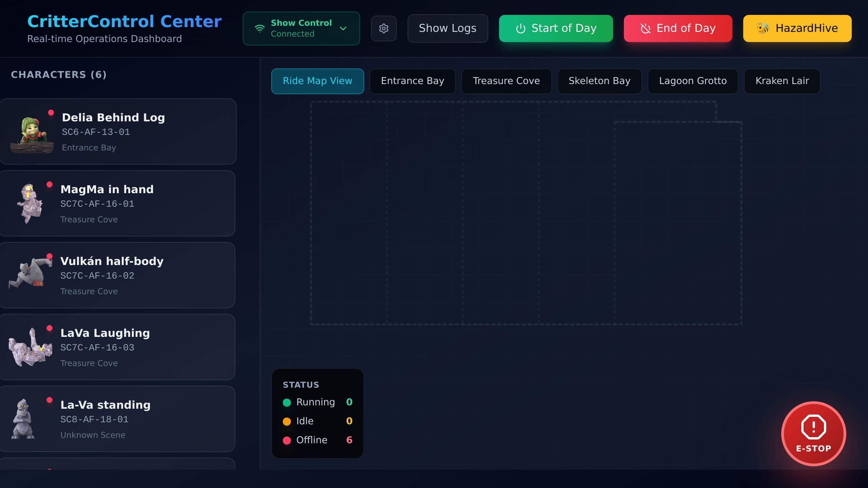868x488 pixels.
Task: Click the offline dot on La-Va standing
Action: pyautogui.click(x=50, y=400)
